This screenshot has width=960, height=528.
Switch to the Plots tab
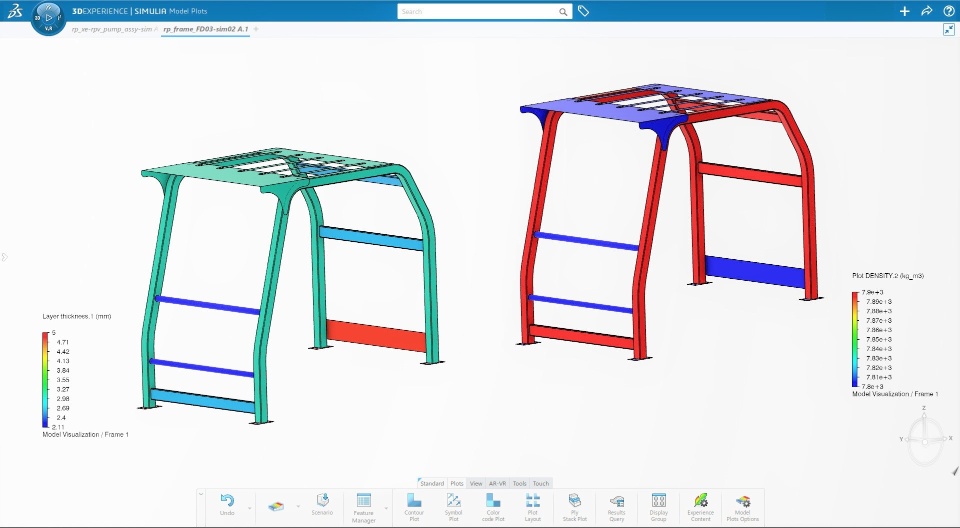[457, 483]
